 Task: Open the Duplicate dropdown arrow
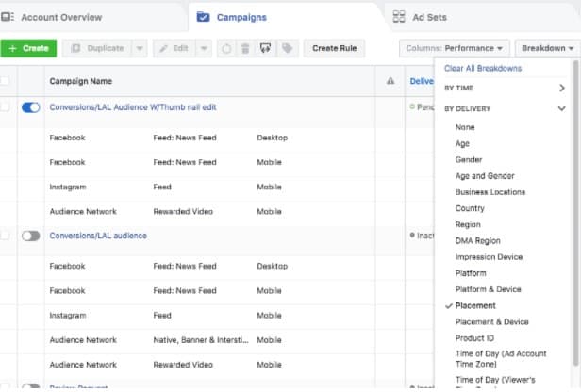click(140, 48)
